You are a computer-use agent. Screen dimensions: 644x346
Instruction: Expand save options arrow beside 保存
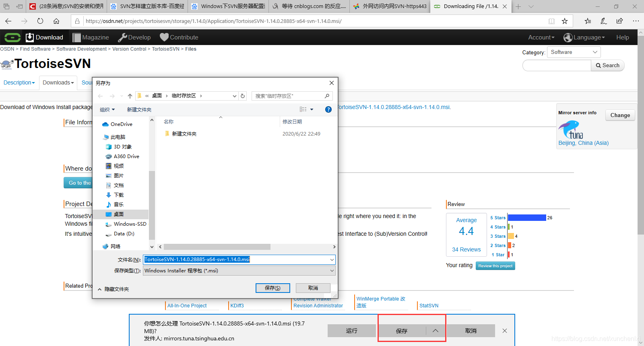[x=436, y=331]
